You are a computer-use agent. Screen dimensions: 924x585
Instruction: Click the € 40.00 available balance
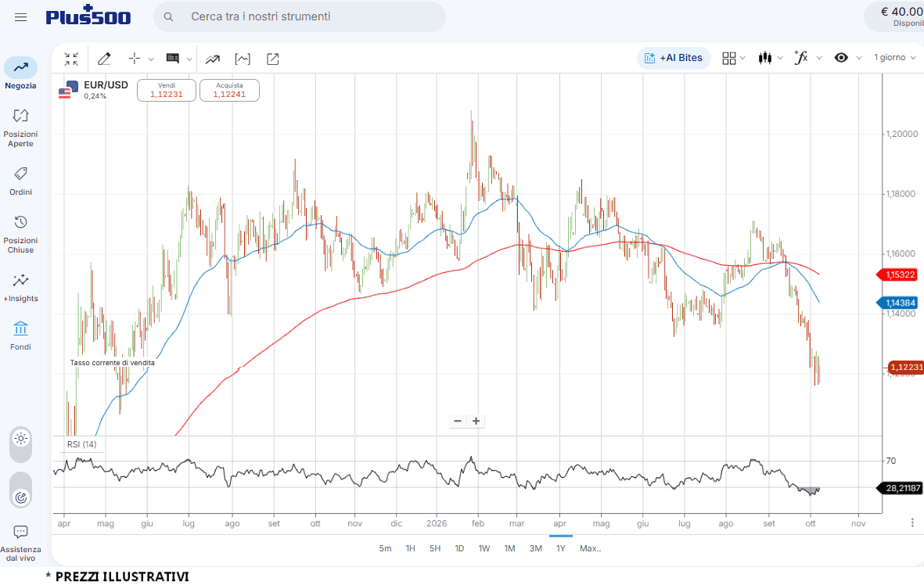coord(901,12)
